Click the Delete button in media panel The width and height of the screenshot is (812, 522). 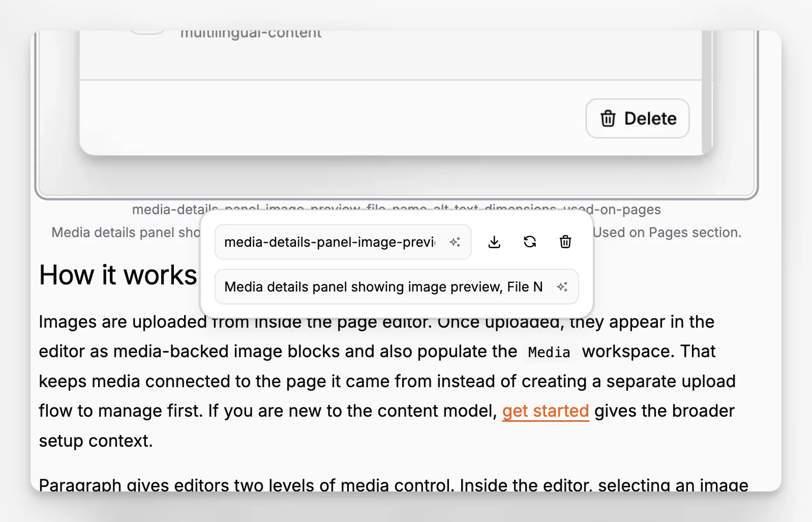638,119
